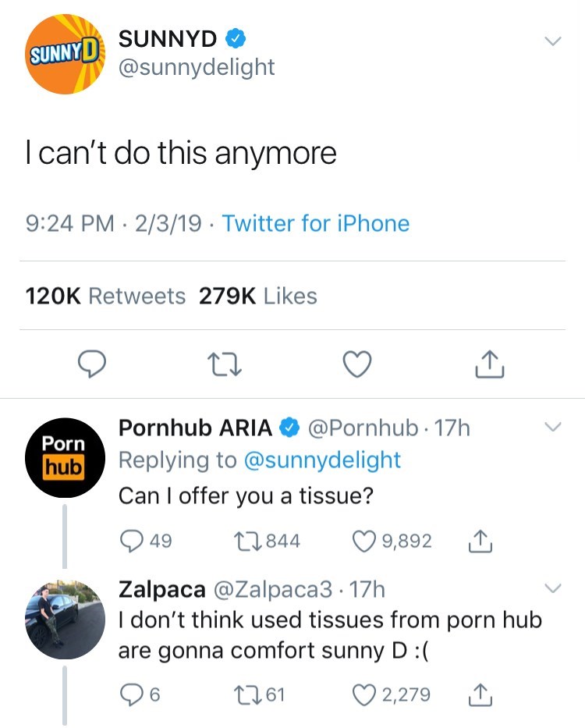Reply to the Zalpaca tweet
This screenshot has width=585, height=728.
130,694
